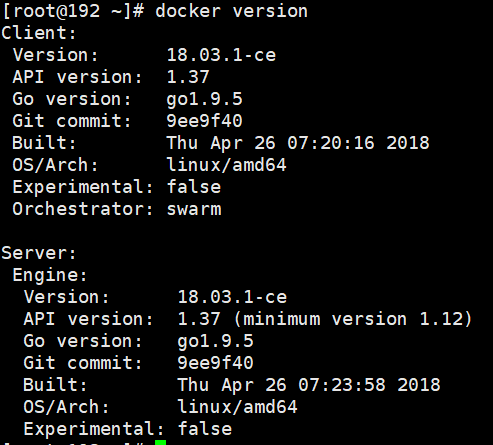
Task: Click server Built time 07:23:58
Action: pyautogui.click(x=342, y=385)
